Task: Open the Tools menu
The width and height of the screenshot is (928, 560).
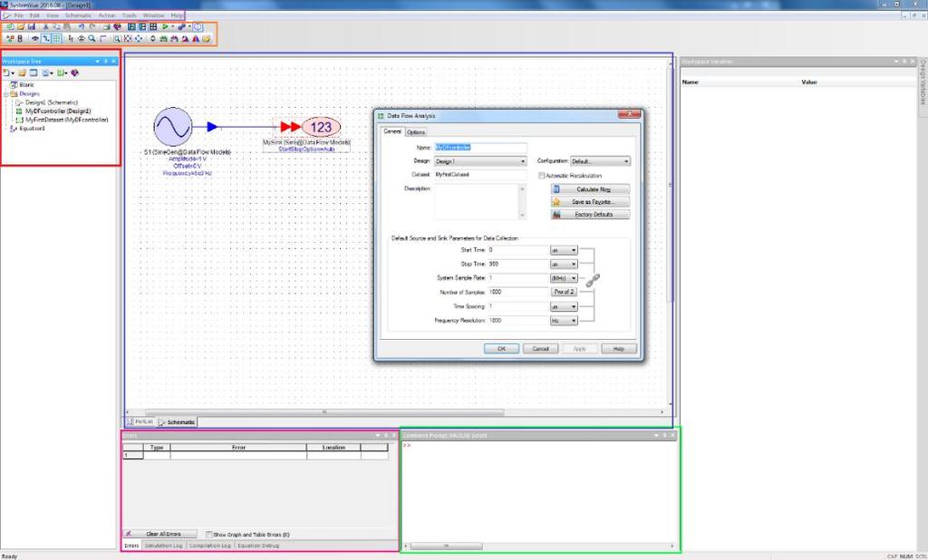Action: click(129, 15)
